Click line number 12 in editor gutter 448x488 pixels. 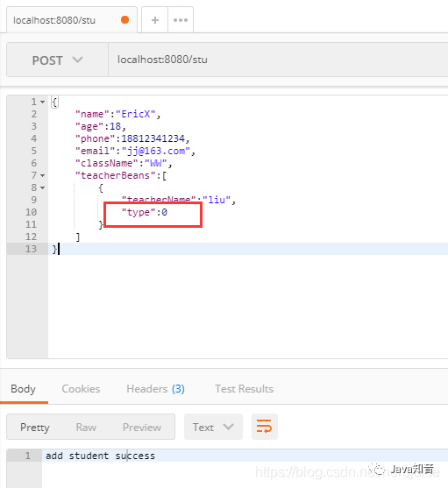[31, 237]
